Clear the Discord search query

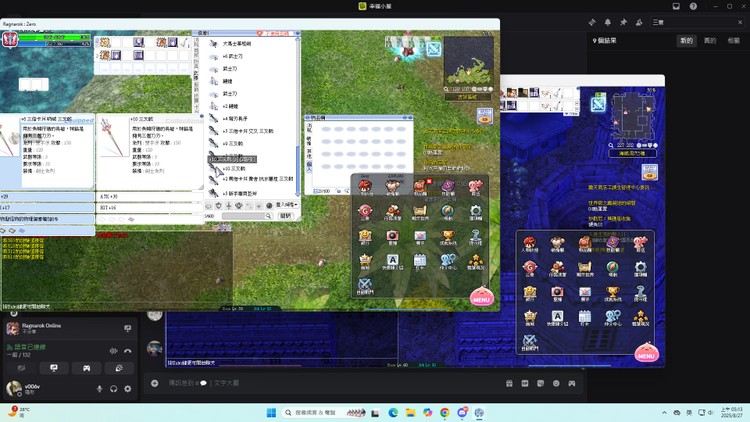click(740, 22)
